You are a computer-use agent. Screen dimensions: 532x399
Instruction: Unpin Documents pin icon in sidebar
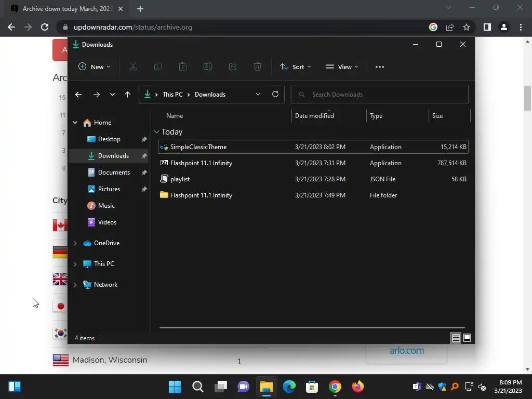click(144, 172)
